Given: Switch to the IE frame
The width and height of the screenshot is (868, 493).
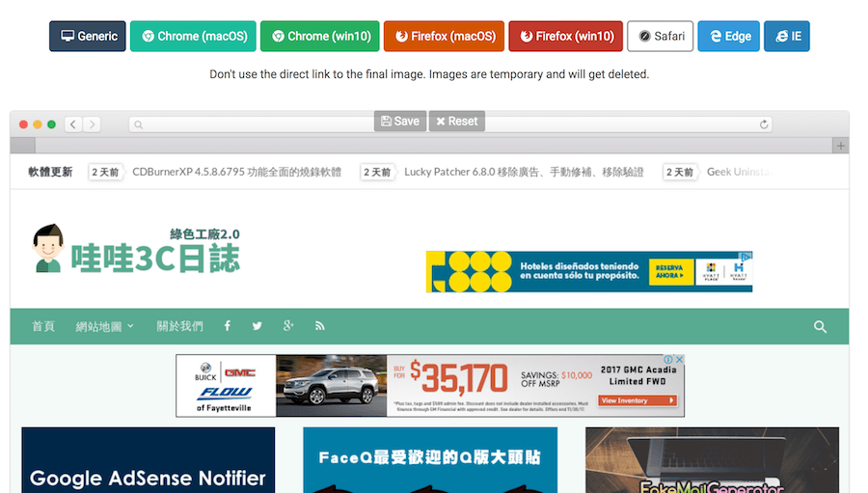Looking at the screenshot, I should [787, 36].
